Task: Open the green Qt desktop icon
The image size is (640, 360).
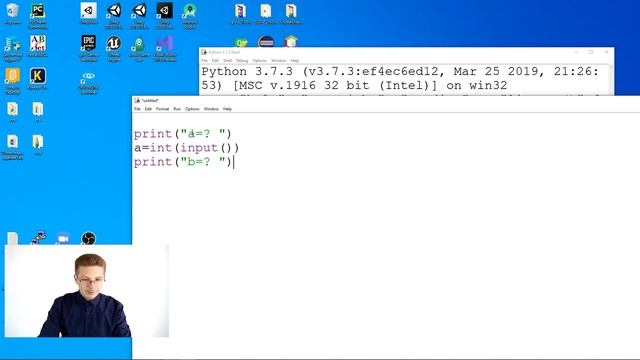Action: pos(241,42)
